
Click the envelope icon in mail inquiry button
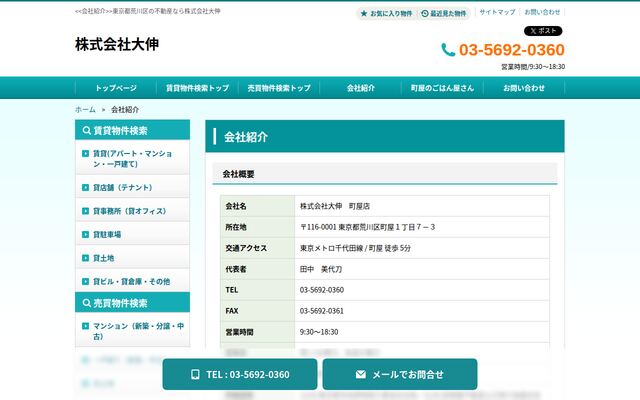pyautogui.click(x=361, y=374)
